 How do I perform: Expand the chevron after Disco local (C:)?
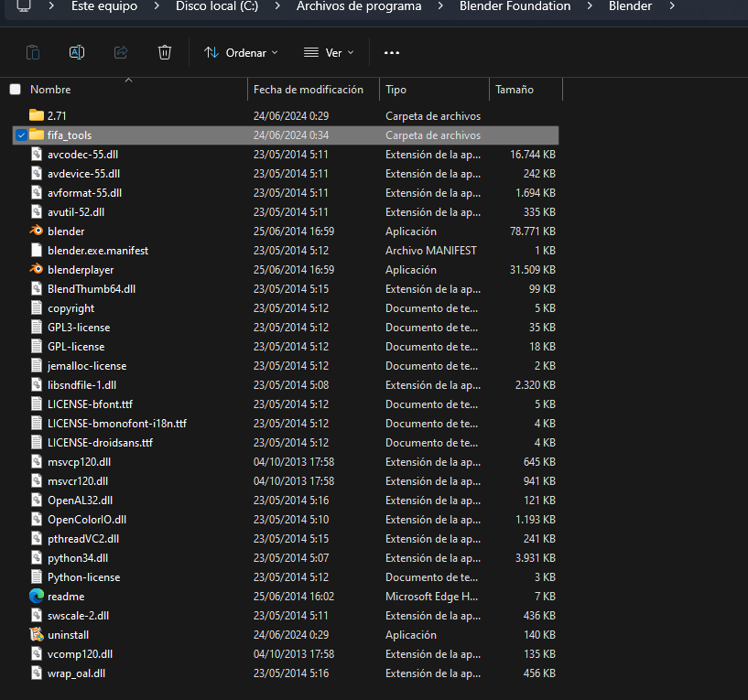click(277, 6)
